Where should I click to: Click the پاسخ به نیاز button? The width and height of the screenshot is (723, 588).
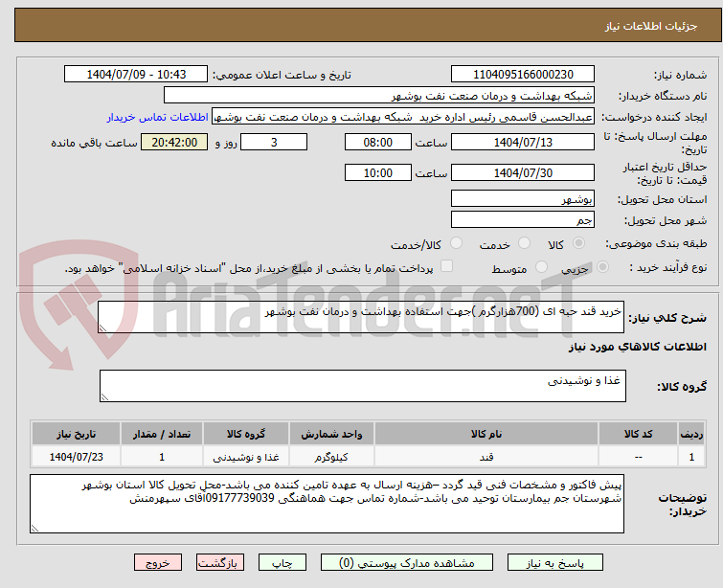[x=555, y=563]
